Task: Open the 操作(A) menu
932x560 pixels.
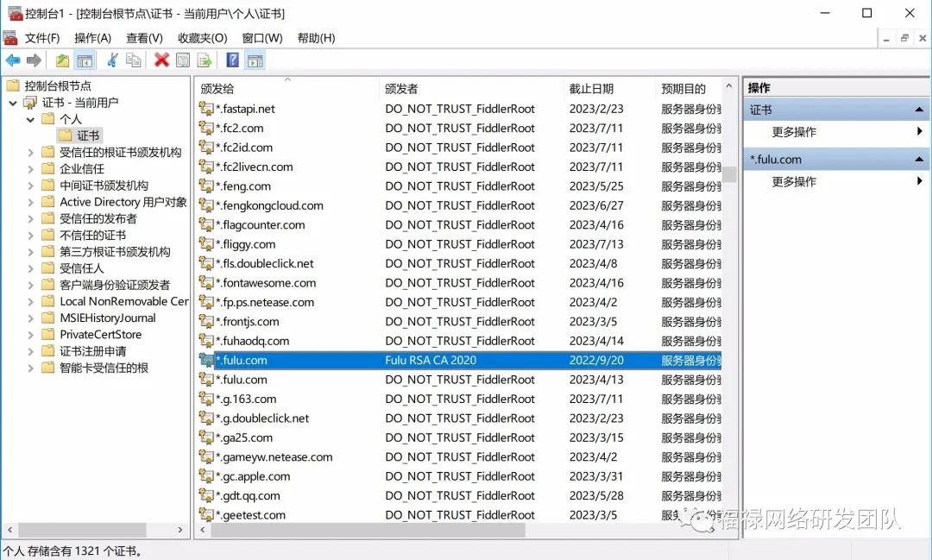Action: [92, 38]
